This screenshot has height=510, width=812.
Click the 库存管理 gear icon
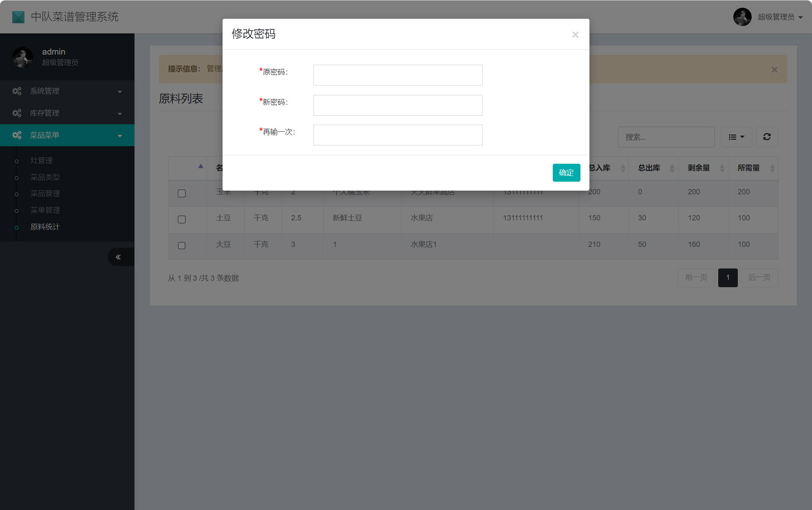tap(17, 113)
